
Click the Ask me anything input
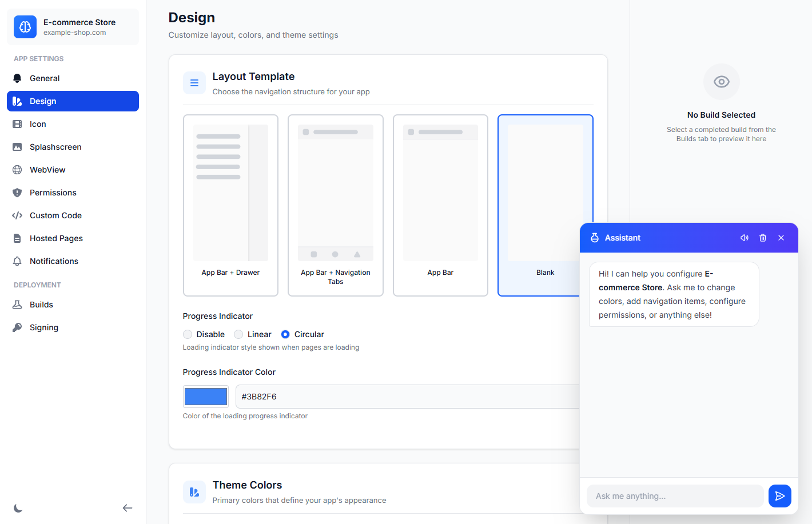(675, 496)
